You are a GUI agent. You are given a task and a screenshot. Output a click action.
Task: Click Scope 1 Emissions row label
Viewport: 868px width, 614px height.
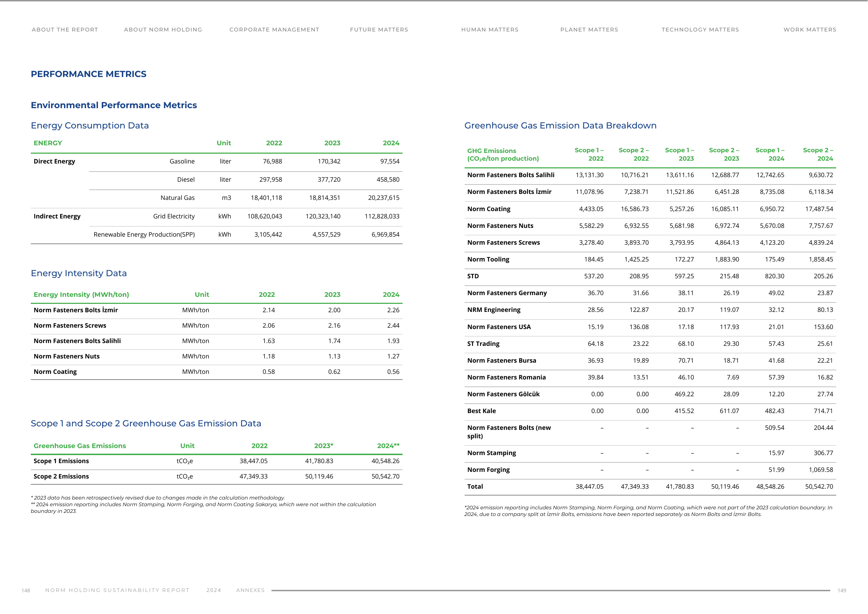coord(61,461)
